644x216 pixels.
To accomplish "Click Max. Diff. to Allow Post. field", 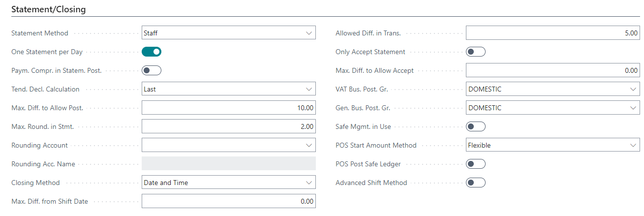I will coord(228,108).
